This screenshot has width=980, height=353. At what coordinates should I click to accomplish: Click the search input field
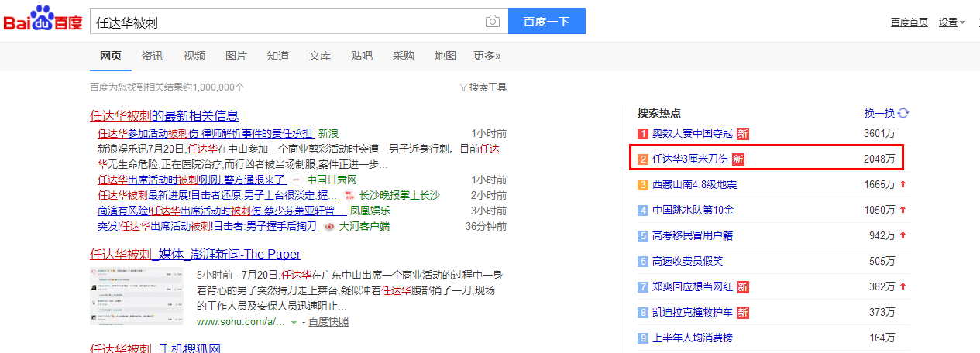[287, 22]
